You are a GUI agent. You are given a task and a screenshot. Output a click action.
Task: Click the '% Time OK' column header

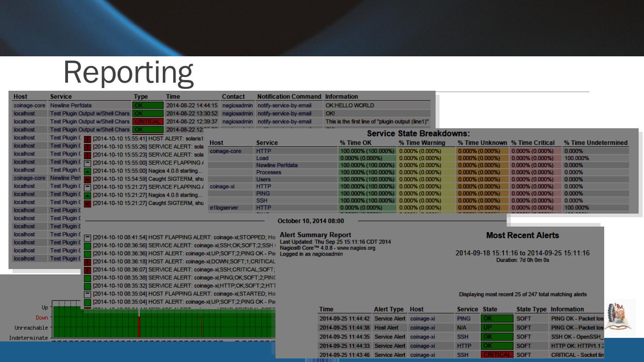356,143
